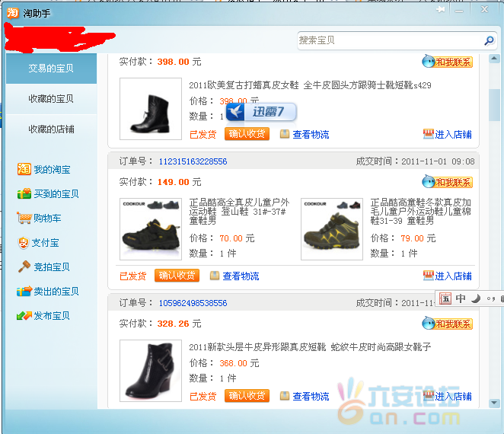
Task: Open 支付宝 from the sidebar
Action: pyautogui.click(x=46, y=243)
